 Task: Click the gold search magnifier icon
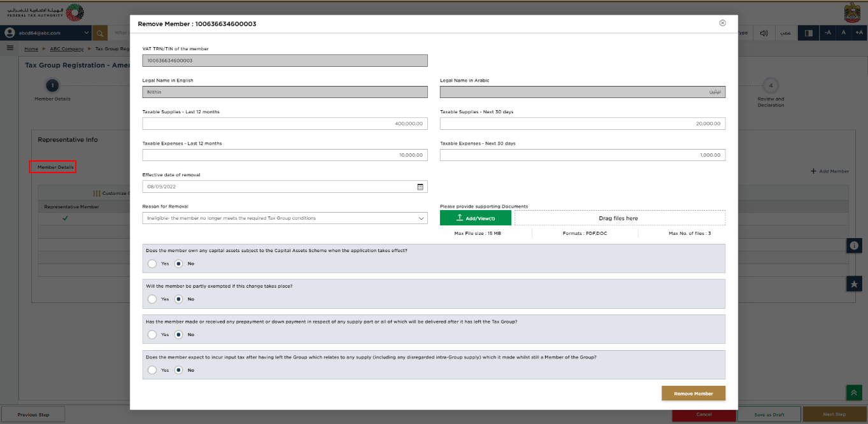point(100,33)
